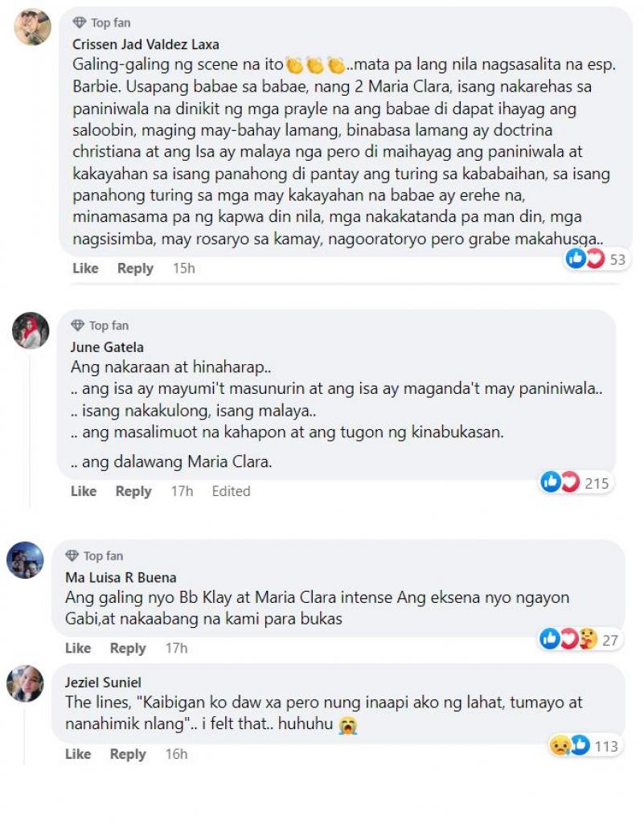View edit history via Edited label

tap(231, 491)
